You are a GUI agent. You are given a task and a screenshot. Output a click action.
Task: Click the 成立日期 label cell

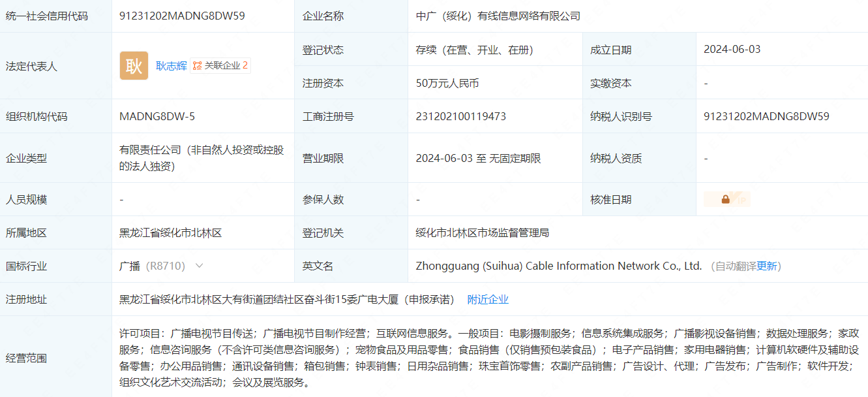[639, 50]
